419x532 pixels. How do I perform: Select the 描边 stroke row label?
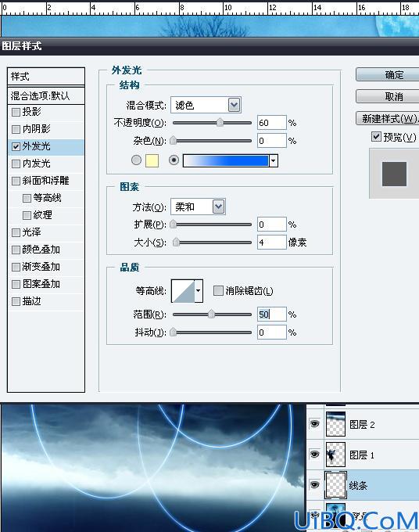(x=31, y=301)
